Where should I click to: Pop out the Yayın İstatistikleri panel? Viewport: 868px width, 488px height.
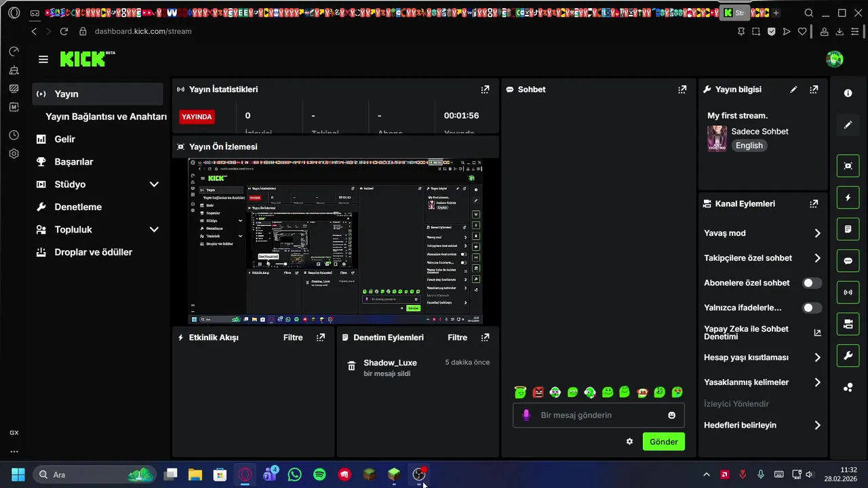point(485,89)
